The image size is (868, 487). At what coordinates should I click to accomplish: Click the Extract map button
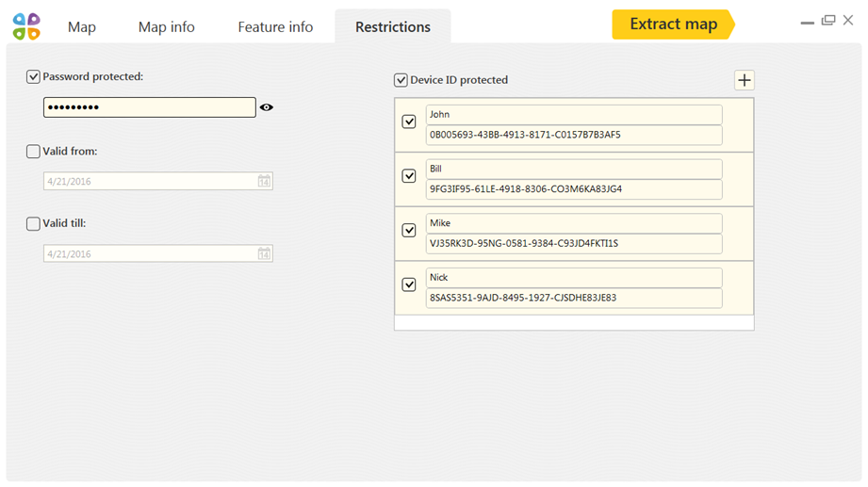point(673,24)
